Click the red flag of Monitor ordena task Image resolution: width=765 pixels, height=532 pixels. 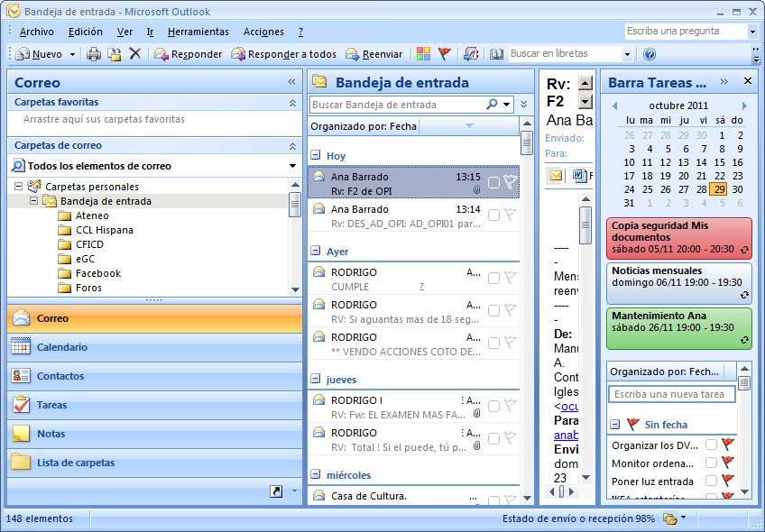727,463
